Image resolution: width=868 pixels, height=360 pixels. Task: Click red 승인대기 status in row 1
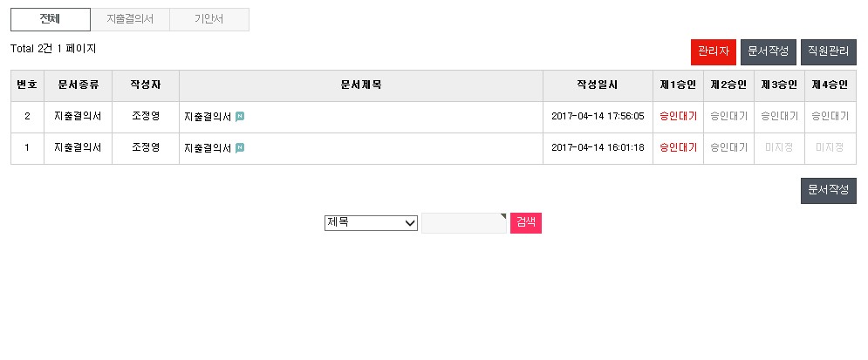(678, 147)
